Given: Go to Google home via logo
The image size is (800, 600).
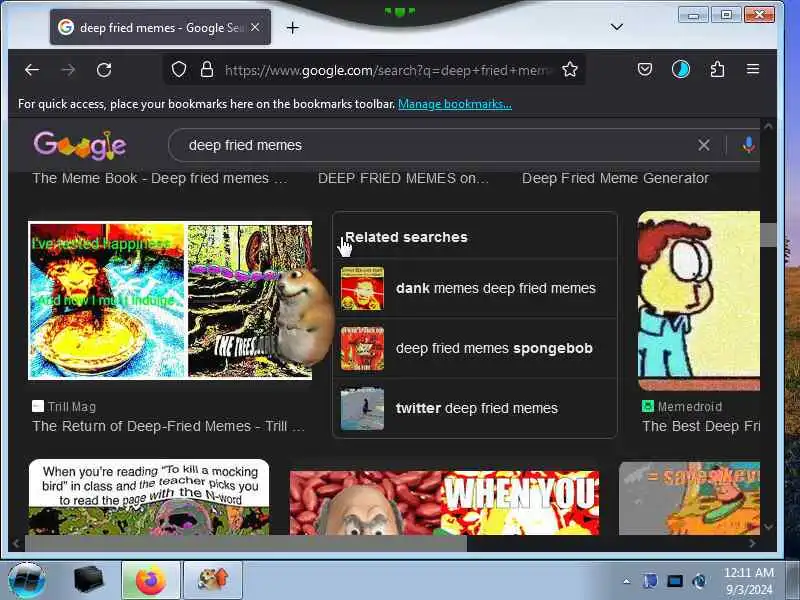Looking at the screenshot, I should click(x=80, y=145).
